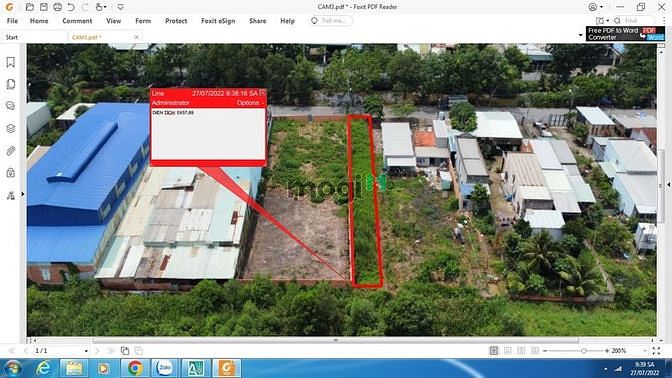Open Zalo from the taskbar

(165, 368)
